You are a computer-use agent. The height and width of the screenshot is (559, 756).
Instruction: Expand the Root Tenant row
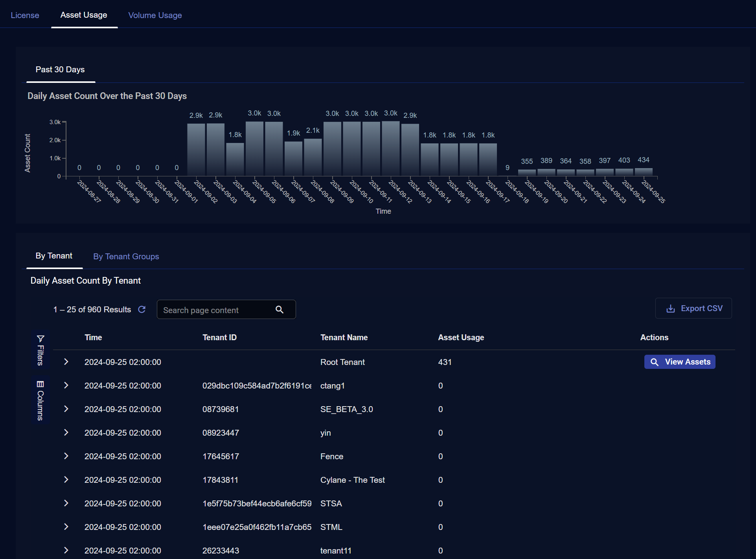(66, 362)
